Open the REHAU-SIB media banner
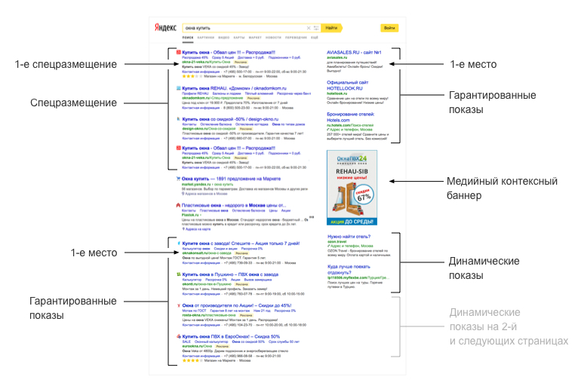Image resolution: width=581 pixels, height=392 pixels. click(x=351, y=187)
